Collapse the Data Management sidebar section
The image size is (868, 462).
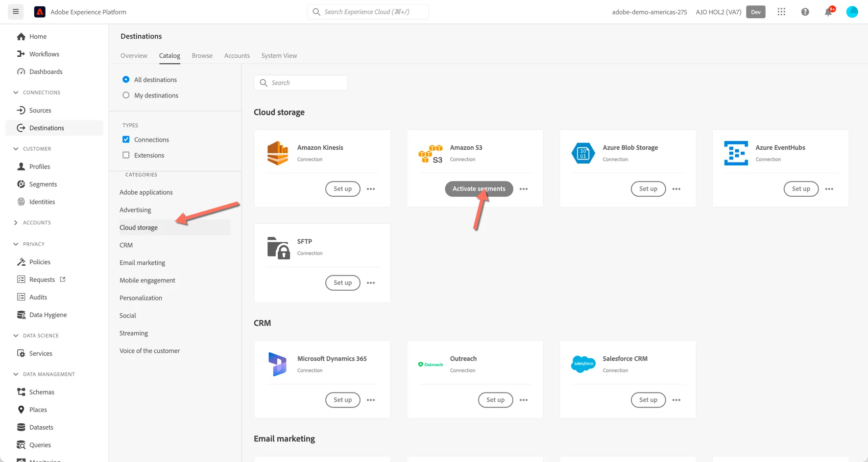click(x=16, y=374)
